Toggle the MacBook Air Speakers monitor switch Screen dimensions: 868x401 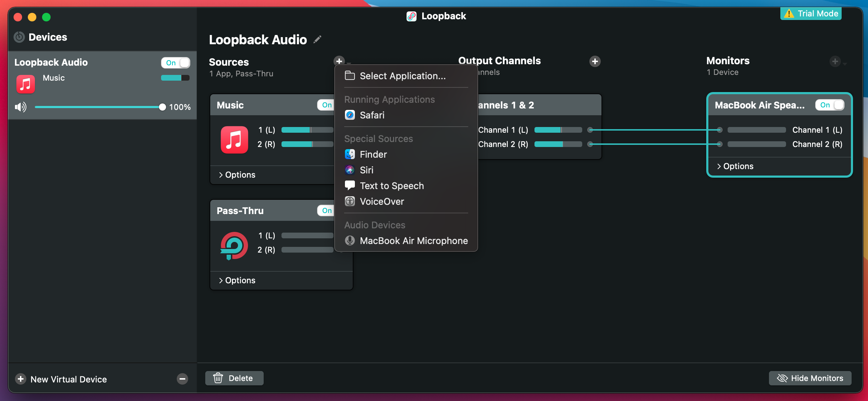click(830, 105)
